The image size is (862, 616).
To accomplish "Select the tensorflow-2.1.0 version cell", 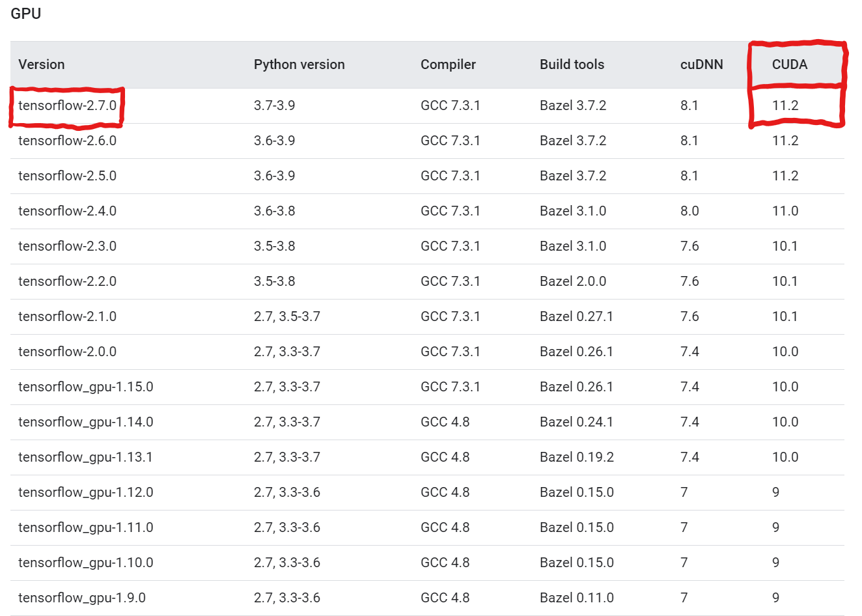I will tap(68, 316).
